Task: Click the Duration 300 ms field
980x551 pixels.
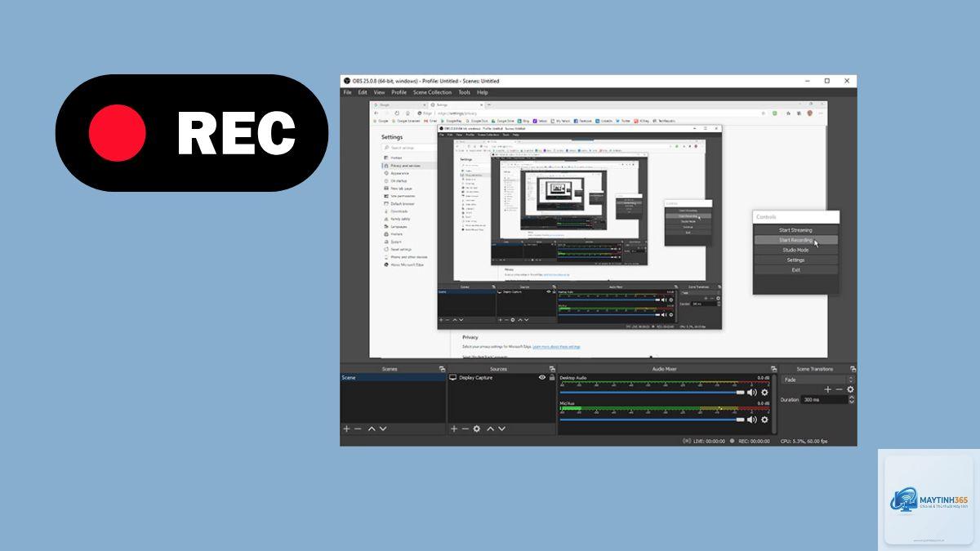Action: [x=825, y=400]
